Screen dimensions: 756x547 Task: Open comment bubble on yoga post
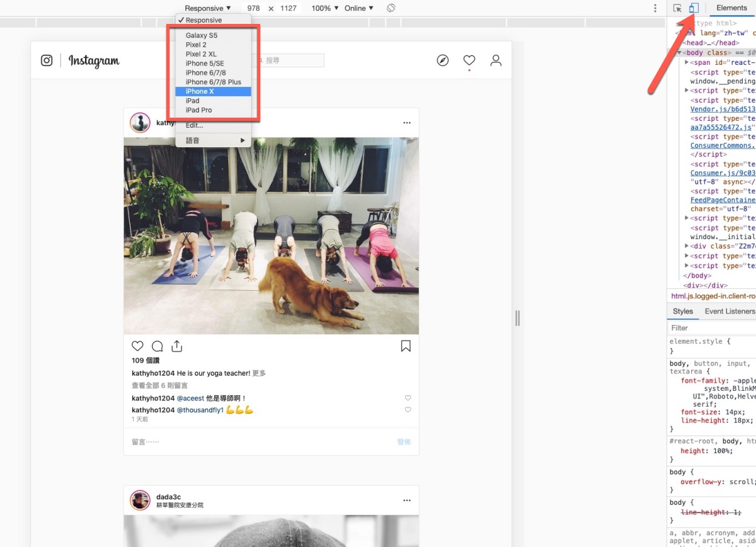[x=157, y=346]
